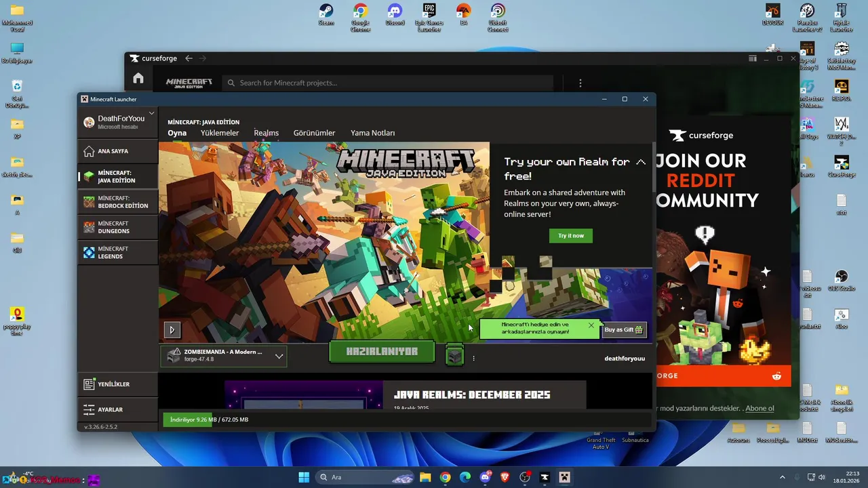Screen dimensions: 868x488
Task: Open the Grand Theft Auto V desktop icon
Action: pos(601,439)
